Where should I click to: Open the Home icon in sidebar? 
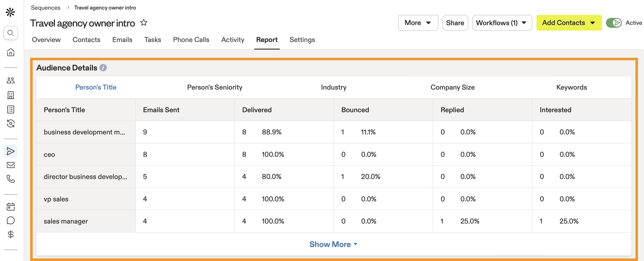tap(11, 52)
